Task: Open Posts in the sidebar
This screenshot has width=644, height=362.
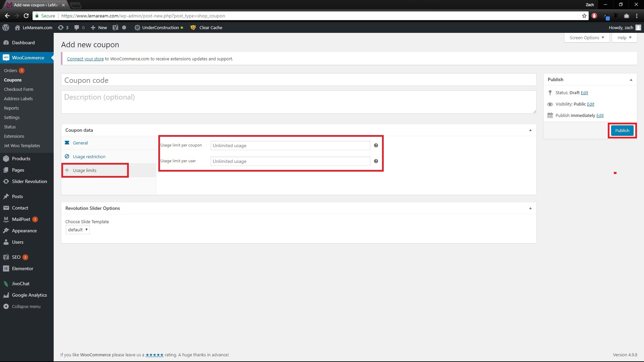Action: 27,196
